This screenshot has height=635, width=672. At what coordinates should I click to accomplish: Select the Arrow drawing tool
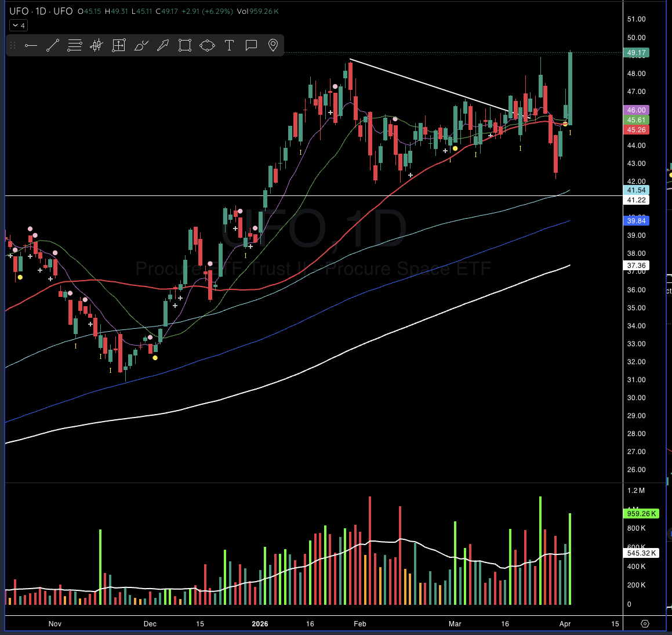(x=163, y=45)
